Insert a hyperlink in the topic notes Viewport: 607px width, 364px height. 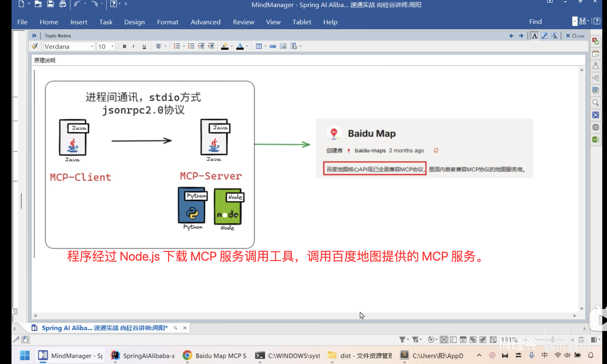point(273,46)
